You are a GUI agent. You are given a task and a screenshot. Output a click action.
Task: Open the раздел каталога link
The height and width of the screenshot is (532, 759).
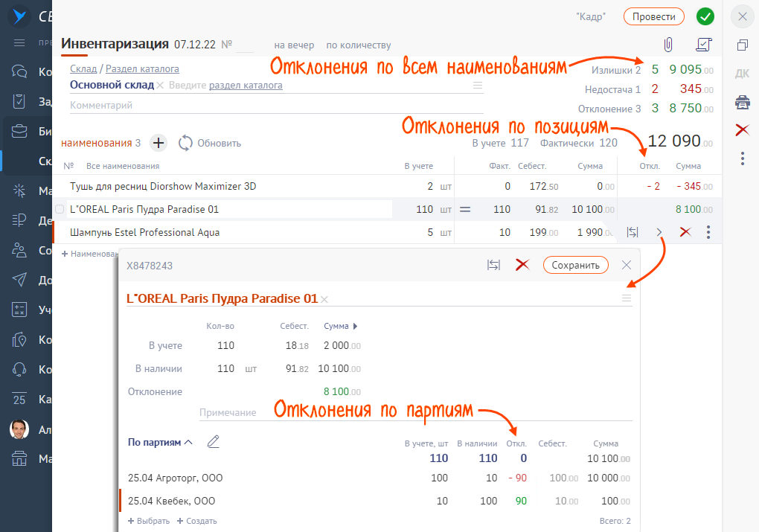coord(246,86)
